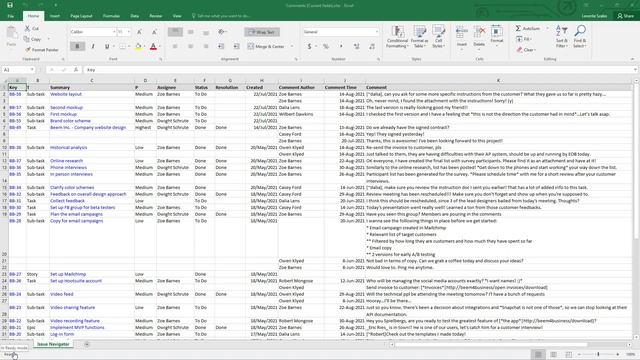Expand the Name Box dropdown

[32, 70]
